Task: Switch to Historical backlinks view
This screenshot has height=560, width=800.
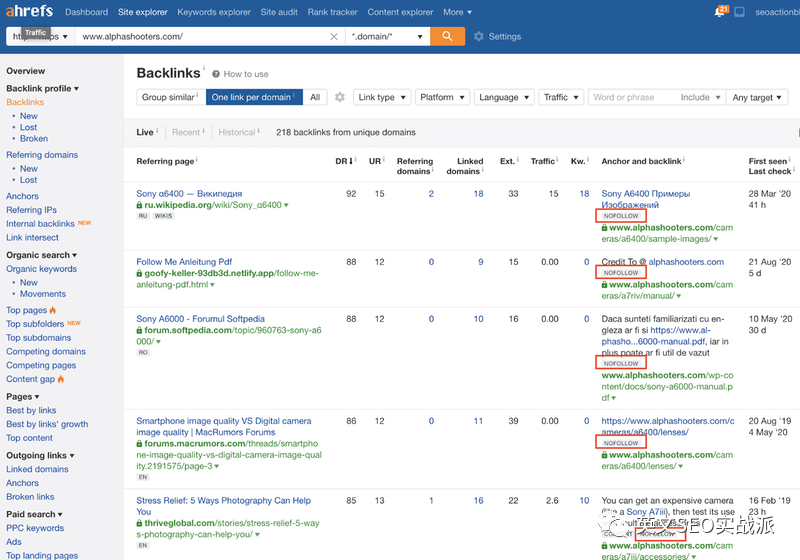Action: click(237, 132)
